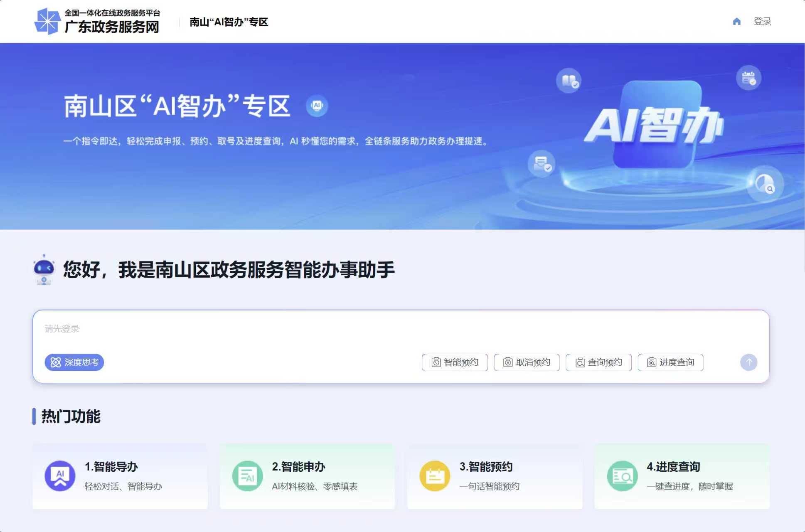Open the 3.智能预约 feature card
Image resolution: width=805 pixels, height=532 pixels.
click(x=495, y=476)
